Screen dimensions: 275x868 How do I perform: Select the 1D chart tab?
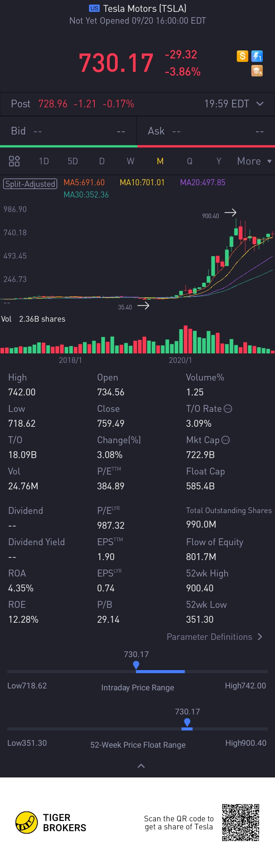coord(44,161)
